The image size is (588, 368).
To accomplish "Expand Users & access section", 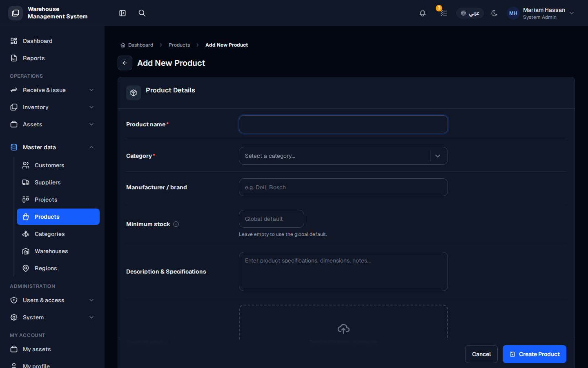I will (52, 300).
